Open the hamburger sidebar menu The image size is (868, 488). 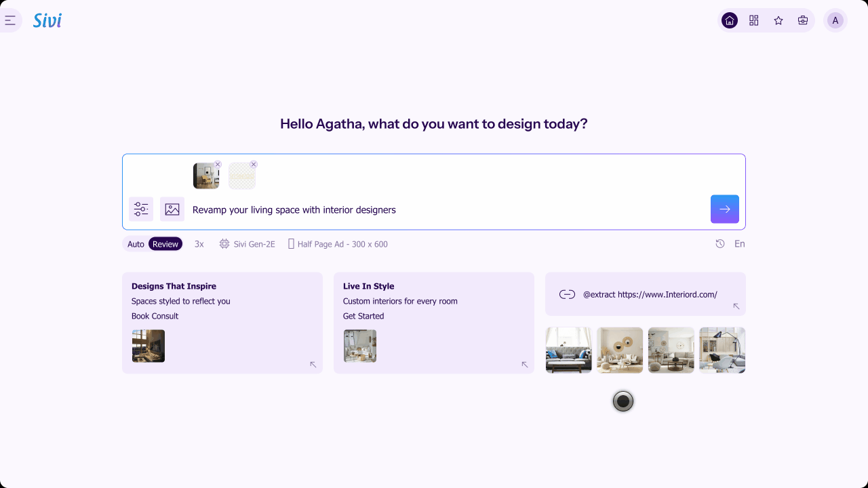click(9, 20)
